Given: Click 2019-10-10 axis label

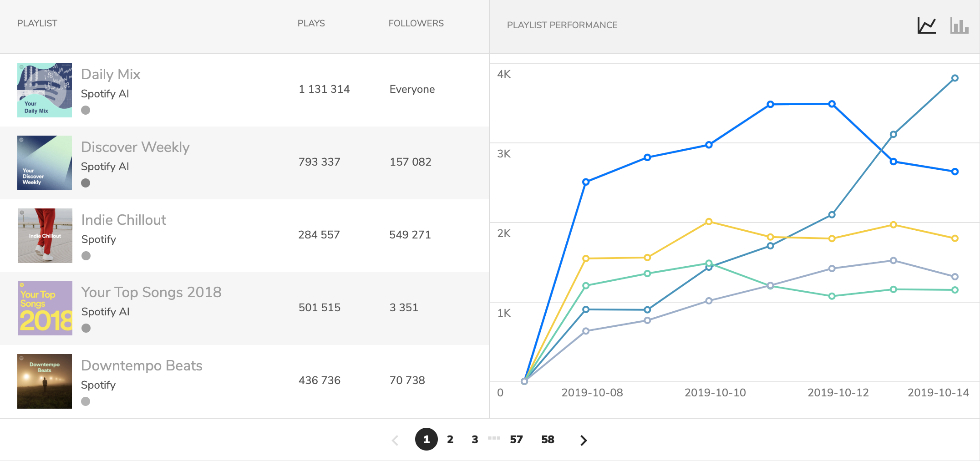Looking at the screenshot, I should coord(715,393).
